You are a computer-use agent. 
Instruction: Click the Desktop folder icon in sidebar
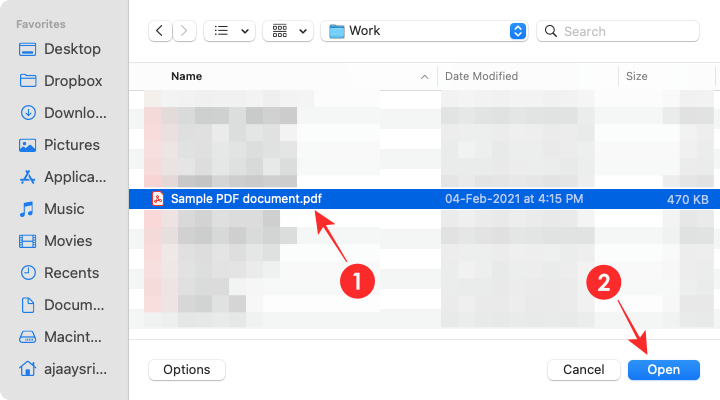coord(27,49)
